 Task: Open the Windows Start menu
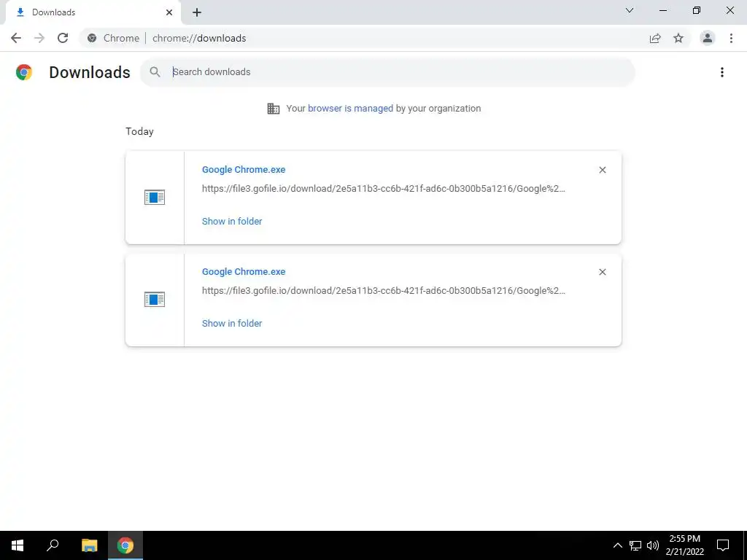(18, 545)
